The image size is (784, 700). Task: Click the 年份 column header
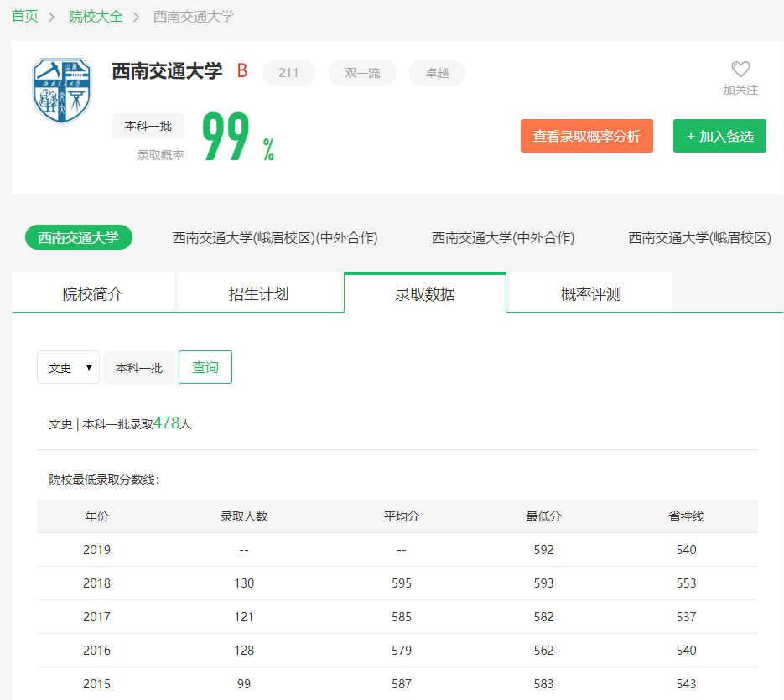(x=96, y=516)
